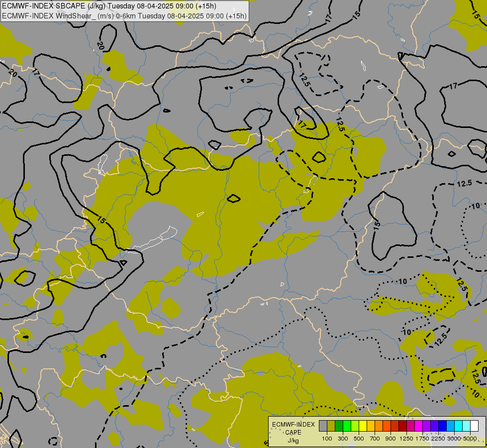Viewport: 487px width, 448px height.
Task: Click the grey swatch in the CAPE legend
Action: [323, 426]
